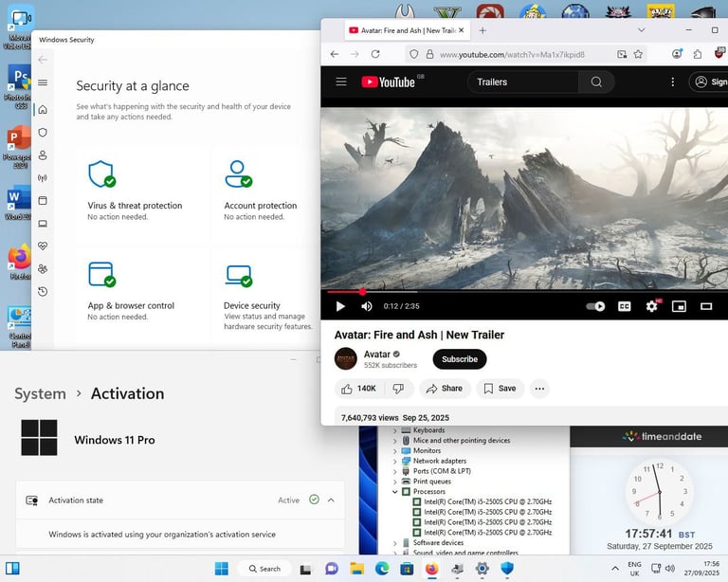Bookmark page with star icon
This screenshot has width=728, height=582.
point(638,54)
